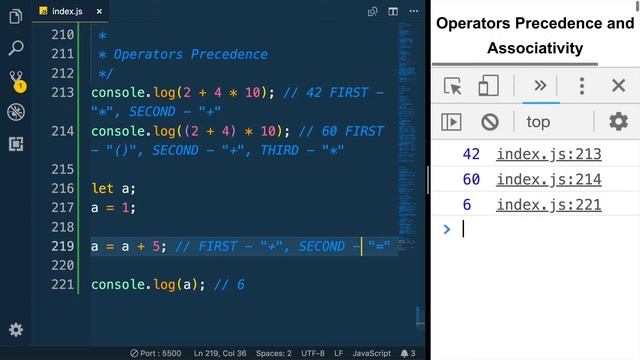
Task: Open notifications bell showing 3
Action: coord(408,353)
